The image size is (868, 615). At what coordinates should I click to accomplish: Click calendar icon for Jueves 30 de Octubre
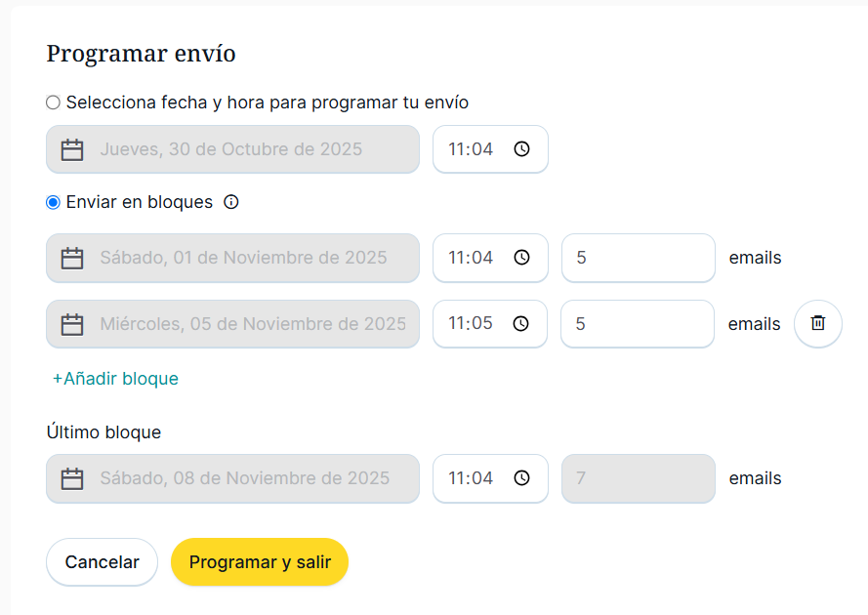[72, 149]
